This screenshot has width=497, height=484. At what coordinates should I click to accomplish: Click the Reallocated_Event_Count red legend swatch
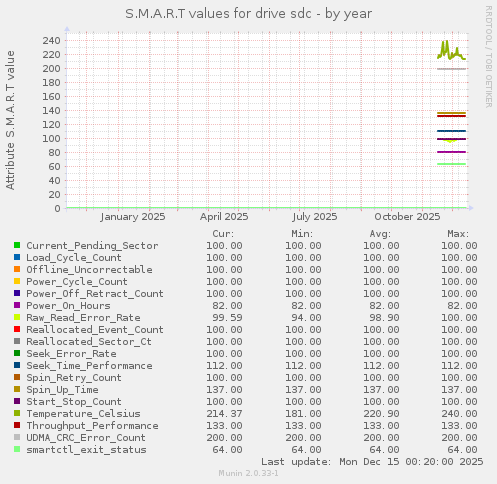(17, 329)
